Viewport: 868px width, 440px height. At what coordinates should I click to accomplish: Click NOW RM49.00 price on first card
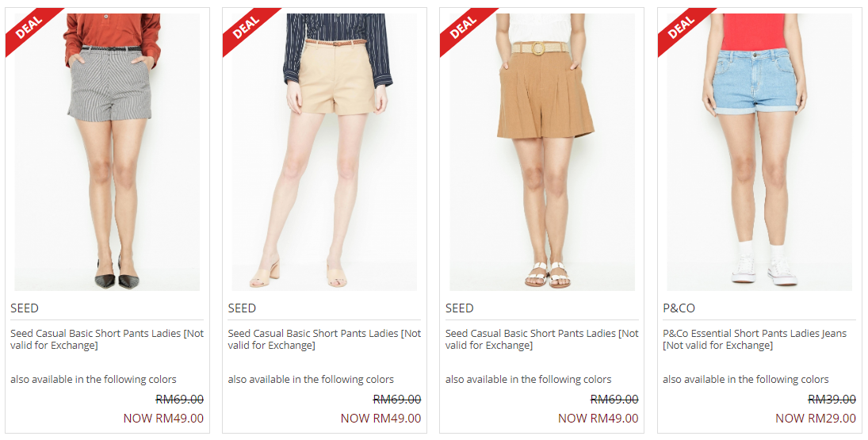[163, 419]
